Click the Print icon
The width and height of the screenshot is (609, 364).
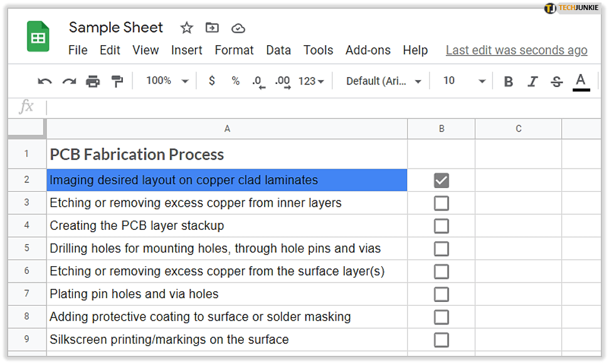tap(93, 81)
